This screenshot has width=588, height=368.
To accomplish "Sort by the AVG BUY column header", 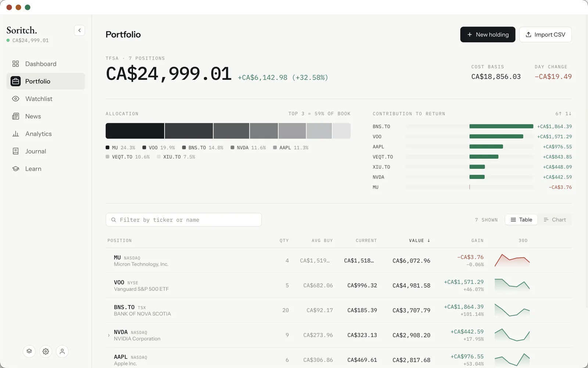I will click(x=322, y=241).
